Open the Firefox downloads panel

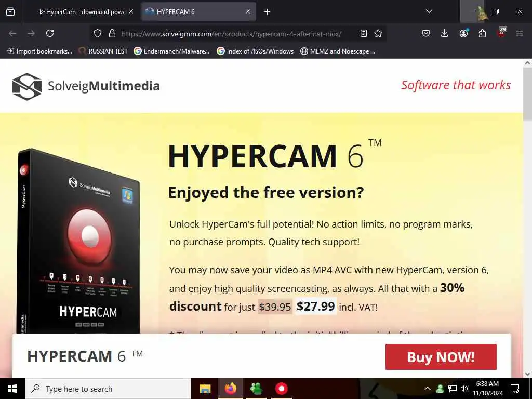pos(445,33)
